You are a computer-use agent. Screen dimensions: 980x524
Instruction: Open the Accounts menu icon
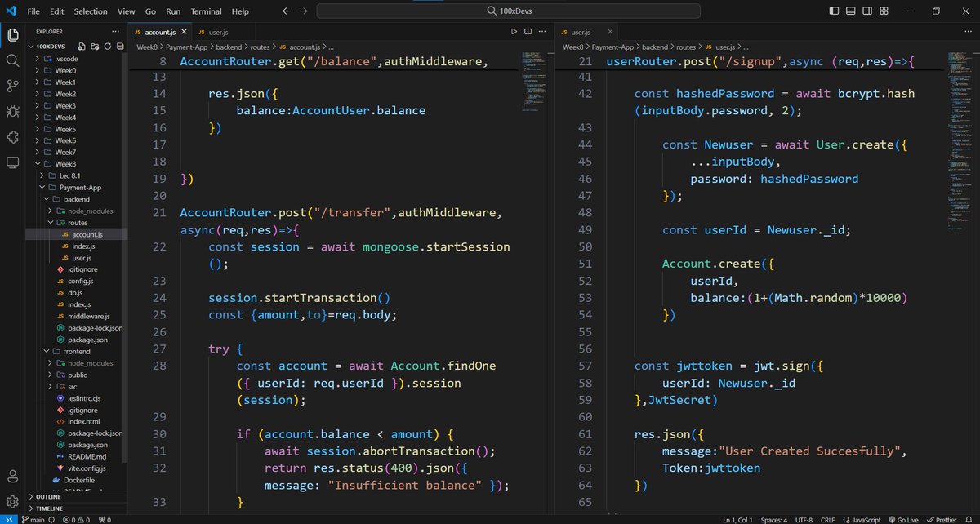coord(12,476)
